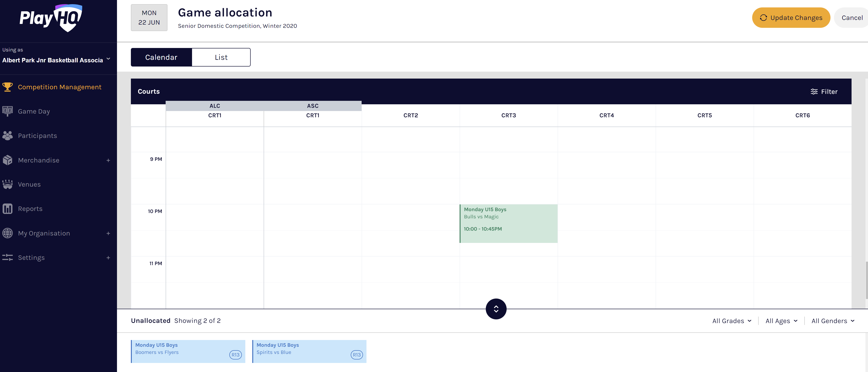Screen dimensions: 868x372
Task: Switch to the Calendar view
Action: coord(161,57)
